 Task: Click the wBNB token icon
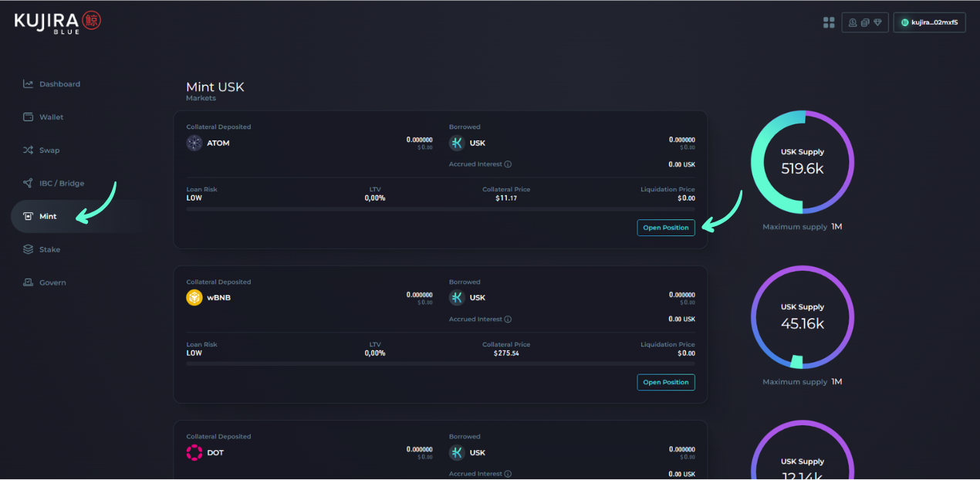(x=194, y=298)
